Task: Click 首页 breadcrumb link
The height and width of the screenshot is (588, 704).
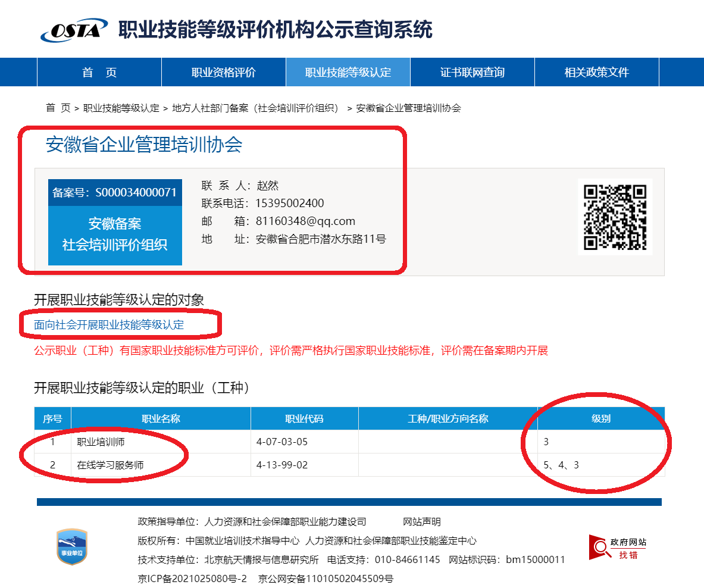Action: (58, 108)
